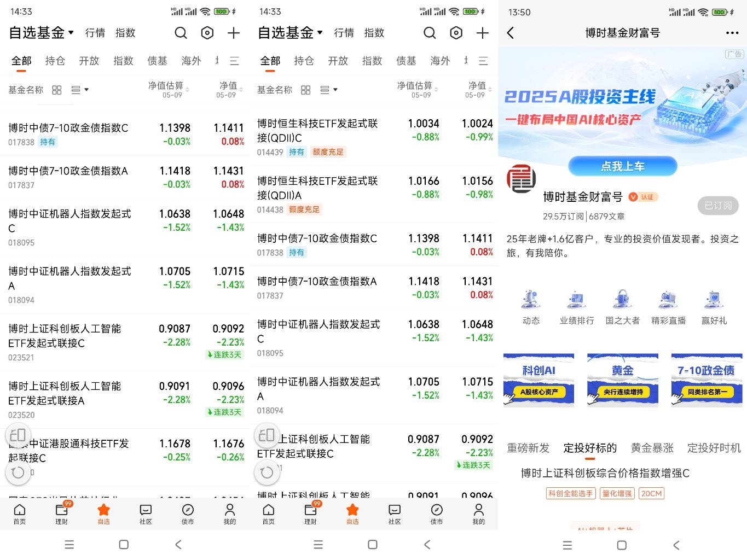
Task: Open 社区 community on middle screen's bottom bar
Action: (395, 514)
